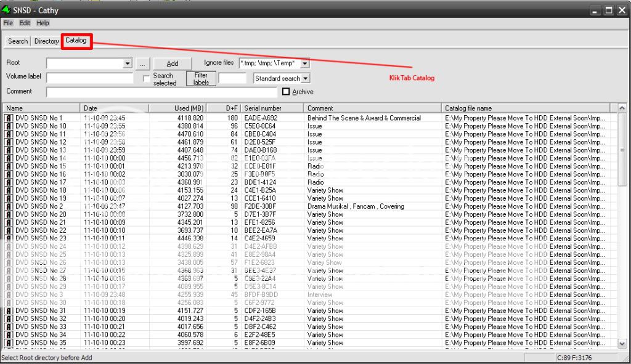Click the filter text box beside Filter labels

point(232,78)
